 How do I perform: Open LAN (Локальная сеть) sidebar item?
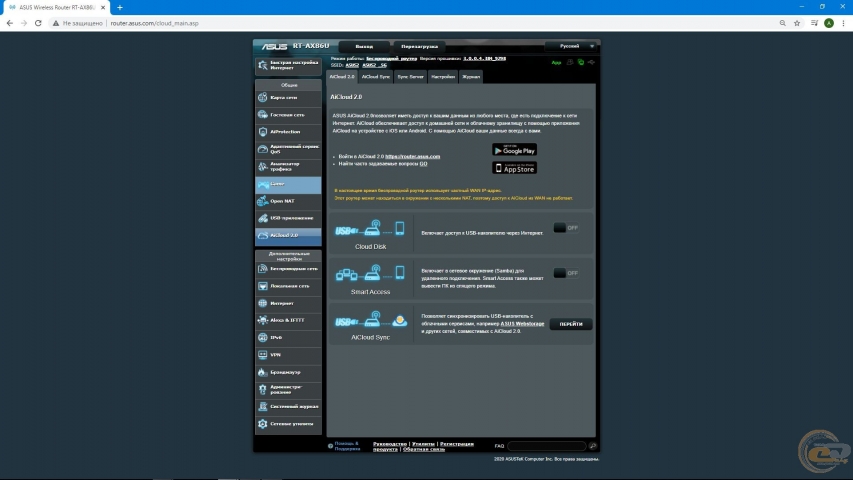click(x=288, y=286)
